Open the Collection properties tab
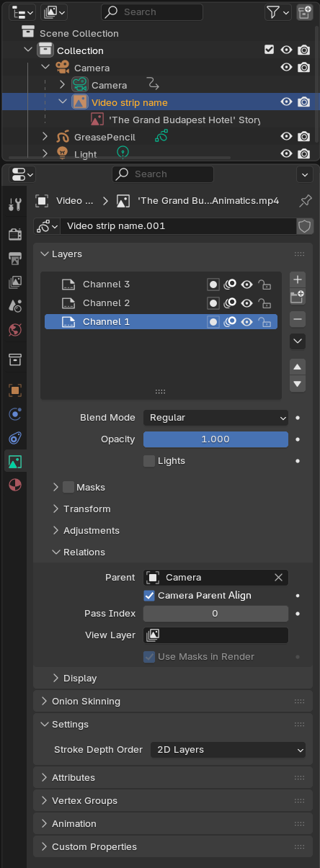The height and width of the screenshot is (868, 320). tap(15, 359)
